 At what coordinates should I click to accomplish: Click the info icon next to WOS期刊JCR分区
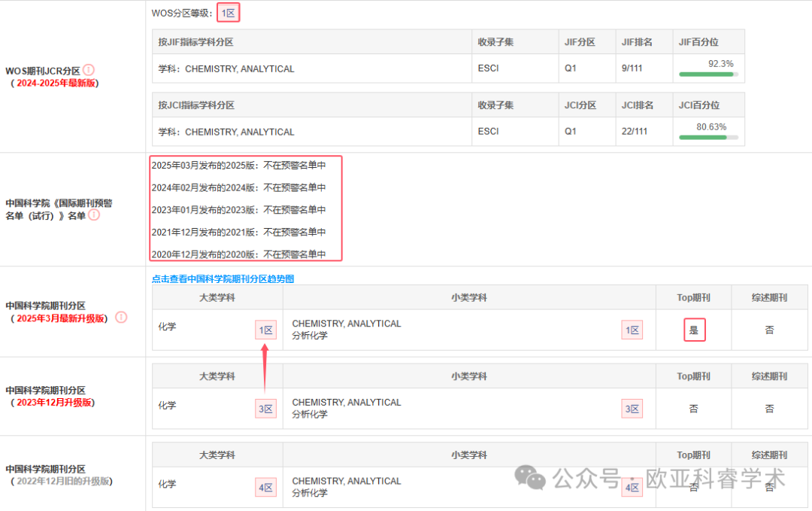[89, 69]
